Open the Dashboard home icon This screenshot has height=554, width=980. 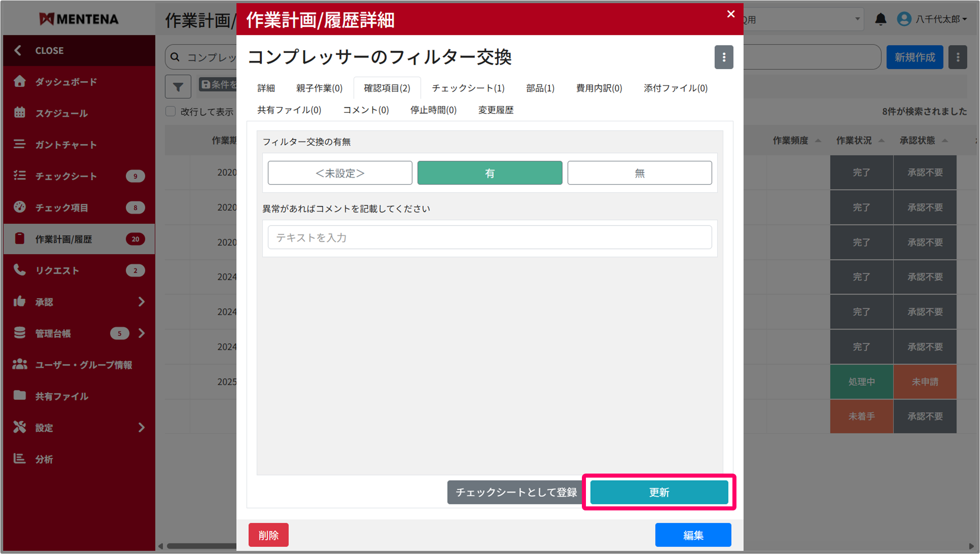20,81
